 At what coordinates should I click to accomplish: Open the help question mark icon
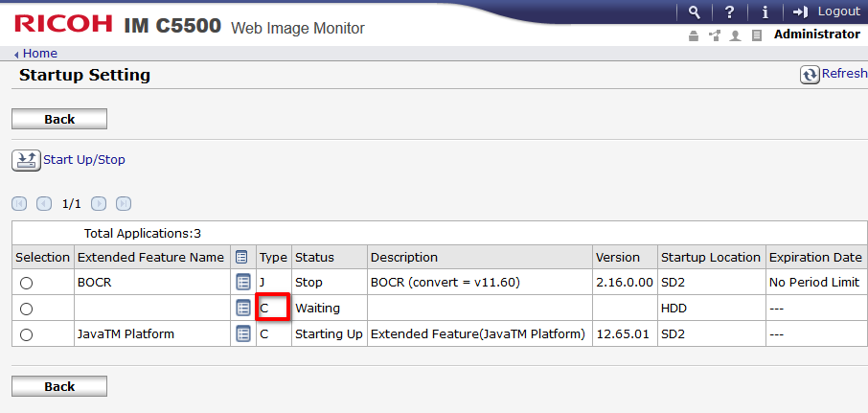pyautogui.click(x=729, y=11)
